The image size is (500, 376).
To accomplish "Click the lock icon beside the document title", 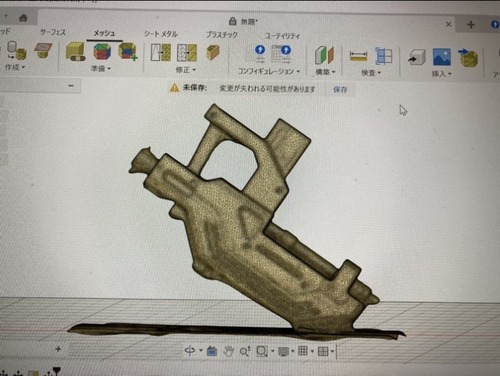I will 233,21.
